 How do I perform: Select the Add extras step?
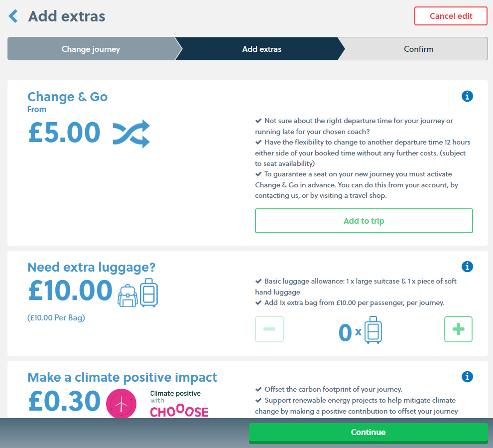262,48
